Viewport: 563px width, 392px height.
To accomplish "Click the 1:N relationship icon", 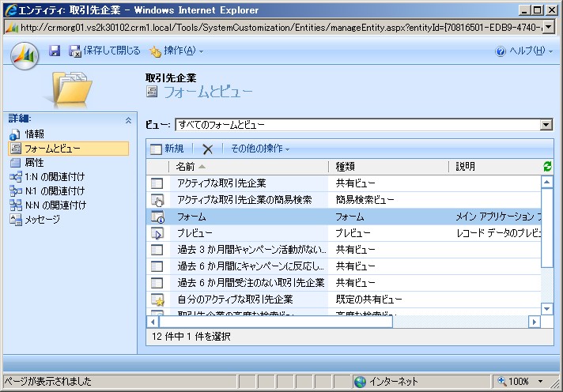I will pos(16,176).
